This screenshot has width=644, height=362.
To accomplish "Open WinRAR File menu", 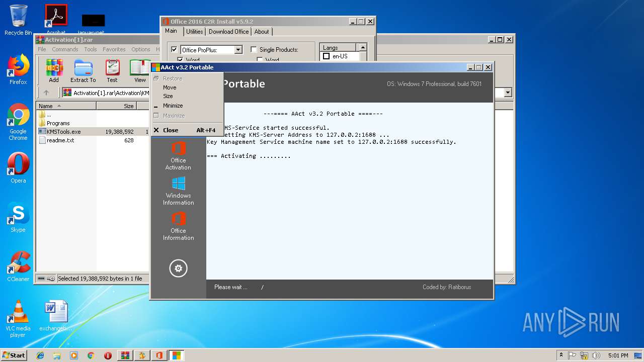I will [x=42, y=49].
